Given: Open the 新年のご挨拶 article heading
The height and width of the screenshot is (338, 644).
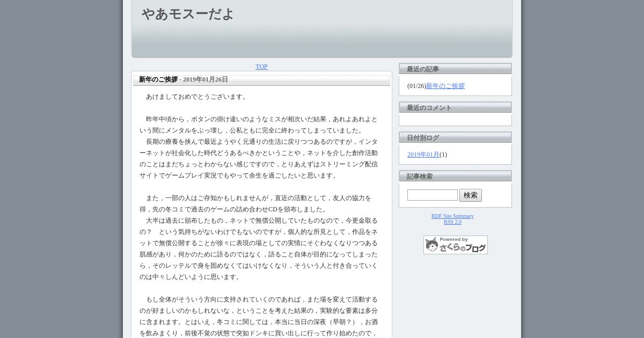Looking at the screenshot, I should 158,79.
